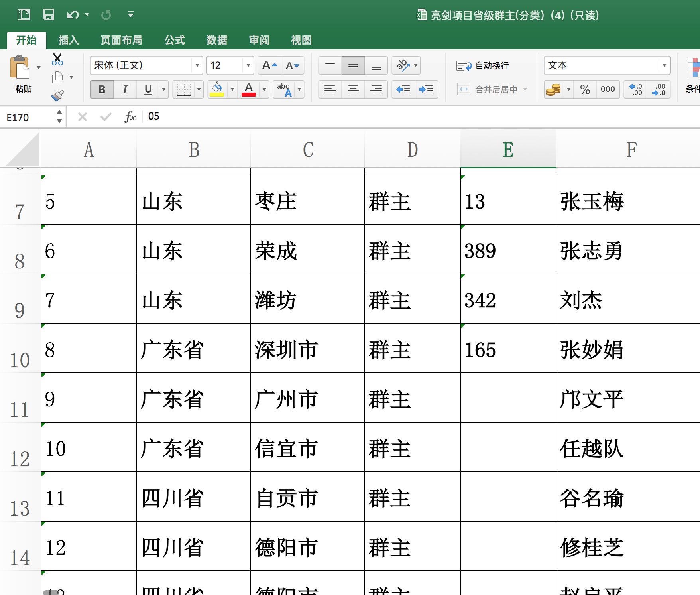Expand the Quick Access toolbar customize arrow
Image resolution: width=700 pixels, height=595 pixels.
point(130,15)
